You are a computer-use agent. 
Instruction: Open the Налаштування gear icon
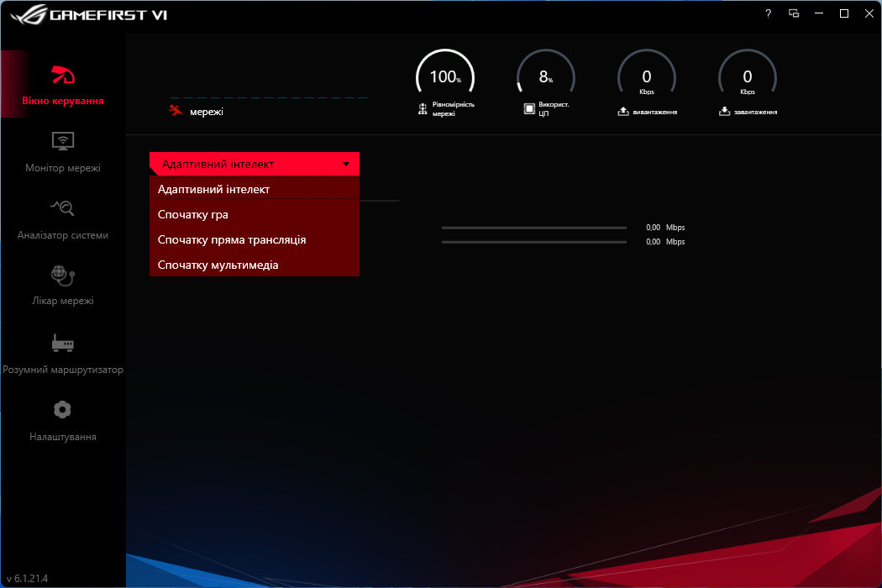[62, 410]
